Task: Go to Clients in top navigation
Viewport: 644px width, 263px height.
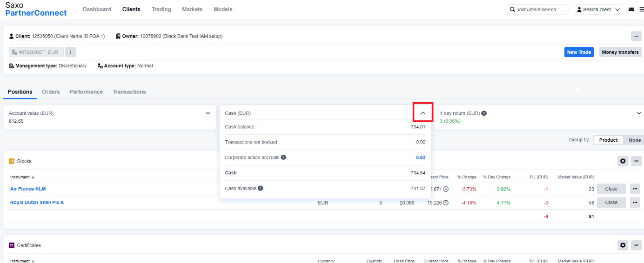Action: 131,9
